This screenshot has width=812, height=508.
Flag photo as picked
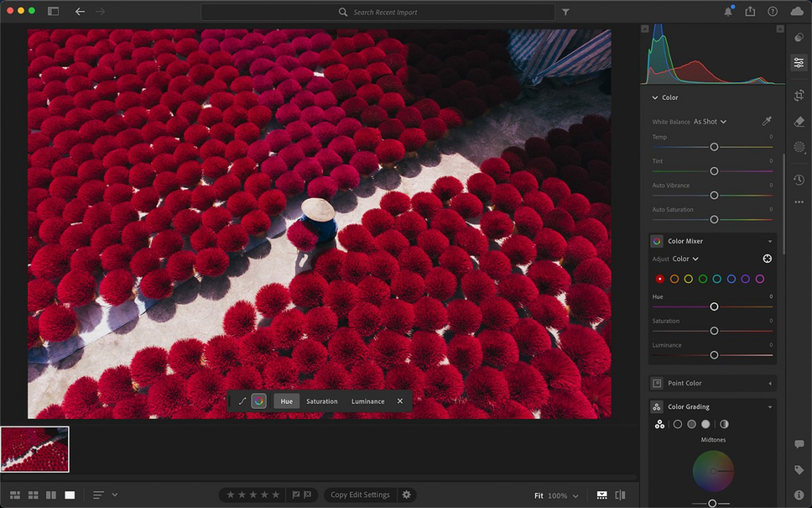[296, 495]
